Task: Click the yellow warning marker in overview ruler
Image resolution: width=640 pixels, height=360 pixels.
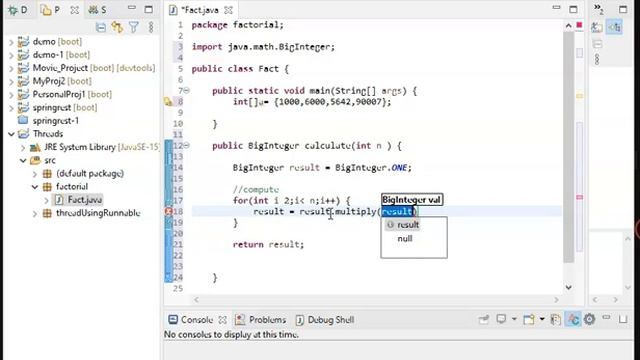Action: pos(580,96)
